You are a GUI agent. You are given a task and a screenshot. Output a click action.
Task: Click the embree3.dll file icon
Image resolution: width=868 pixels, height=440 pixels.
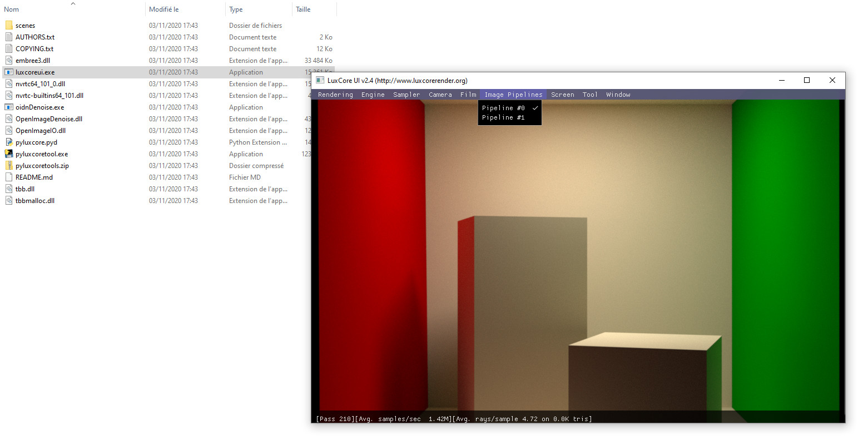[x=9, y=61]
